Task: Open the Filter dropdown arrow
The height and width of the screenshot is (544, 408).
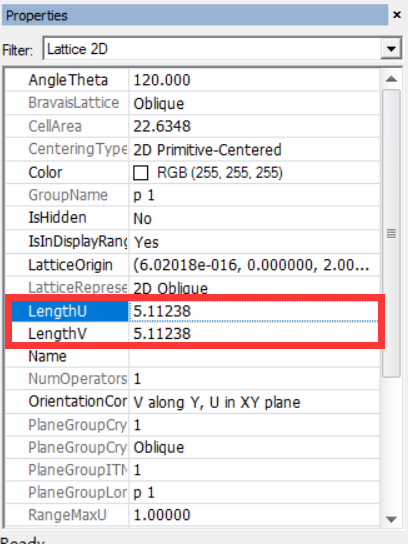Action: tap(391, 49)
